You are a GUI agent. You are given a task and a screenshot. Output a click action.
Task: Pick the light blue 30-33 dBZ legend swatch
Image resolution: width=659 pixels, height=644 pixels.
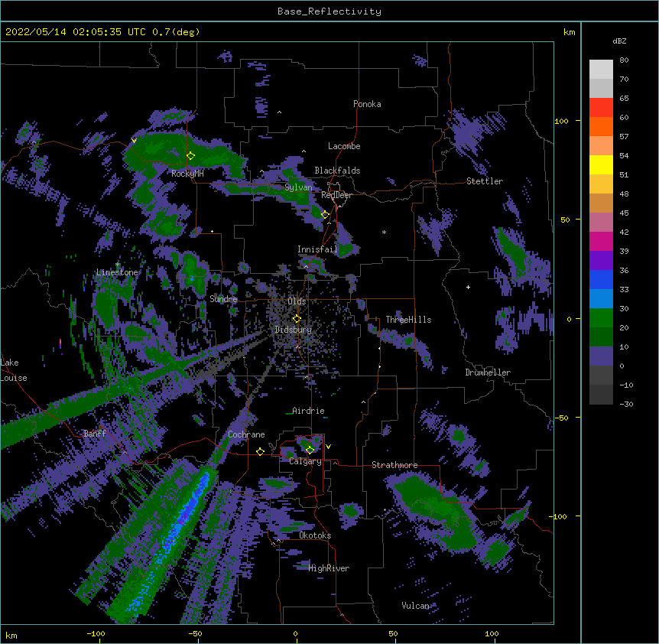click(x=601, y=299)
